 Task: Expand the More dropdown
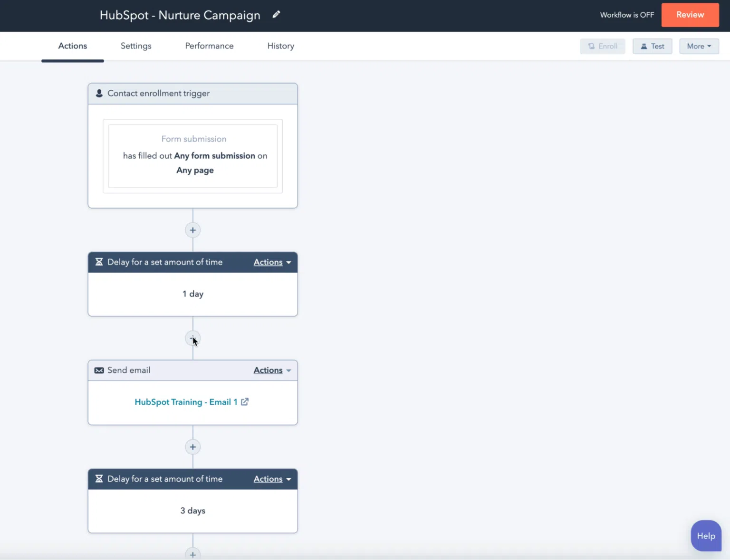pos(699,46)
